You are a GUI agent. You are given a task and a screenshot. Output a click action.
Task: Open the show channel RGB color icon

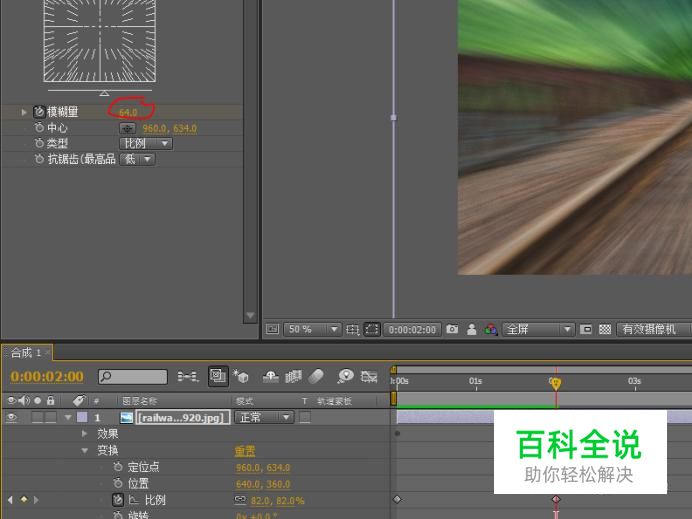click(490, 329)
